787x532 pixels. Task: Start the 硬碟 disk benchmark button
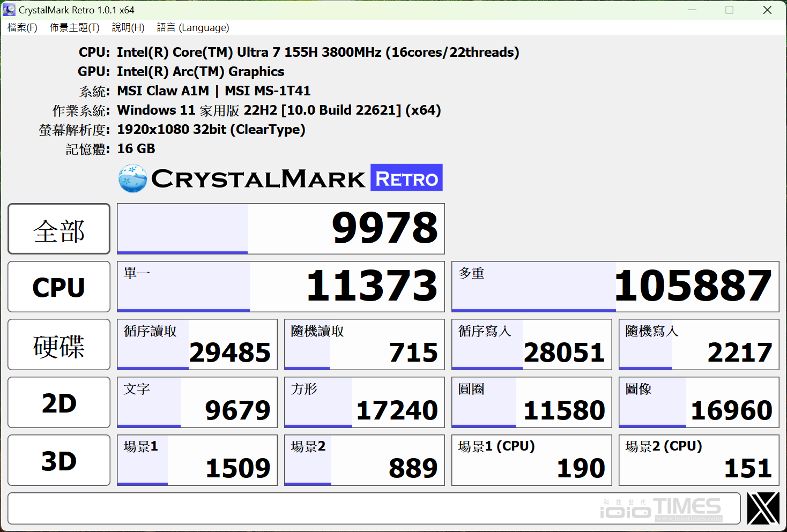click(59, 344)
